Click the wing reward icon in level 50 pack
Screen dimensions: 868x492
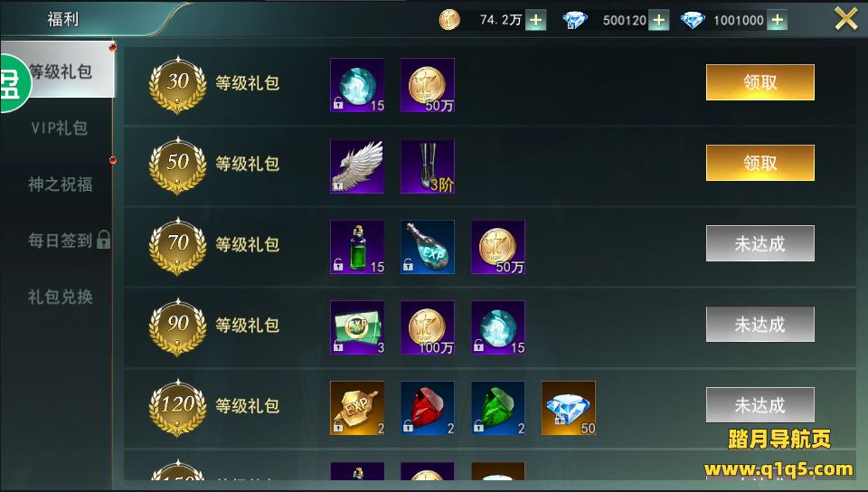point(357,166)
